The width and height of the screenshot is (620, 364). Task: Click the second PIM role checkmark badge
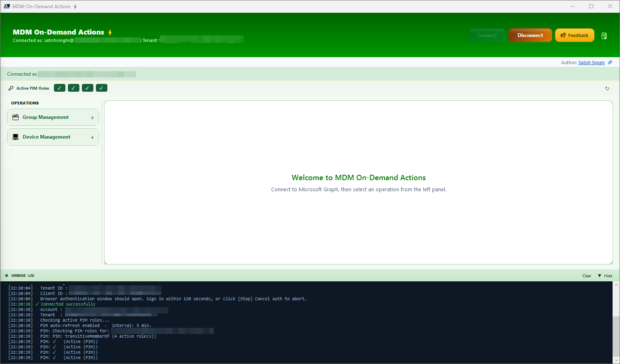(74, 88)
